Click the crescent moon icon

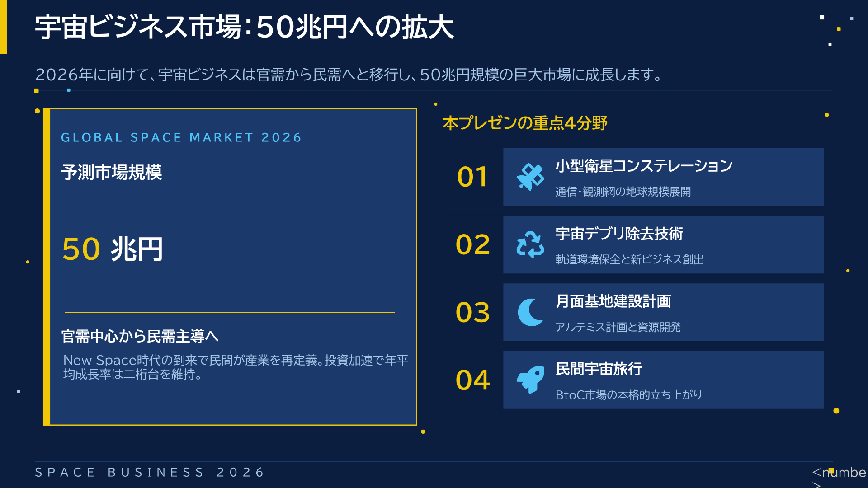[x=530, y=312]
